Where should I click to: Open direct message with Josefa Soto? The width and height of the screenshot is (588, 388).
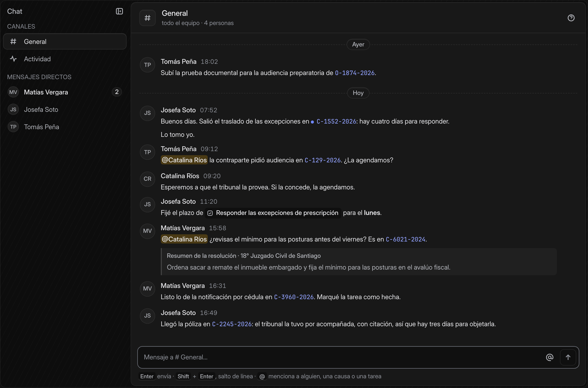(x=65, y=110)
